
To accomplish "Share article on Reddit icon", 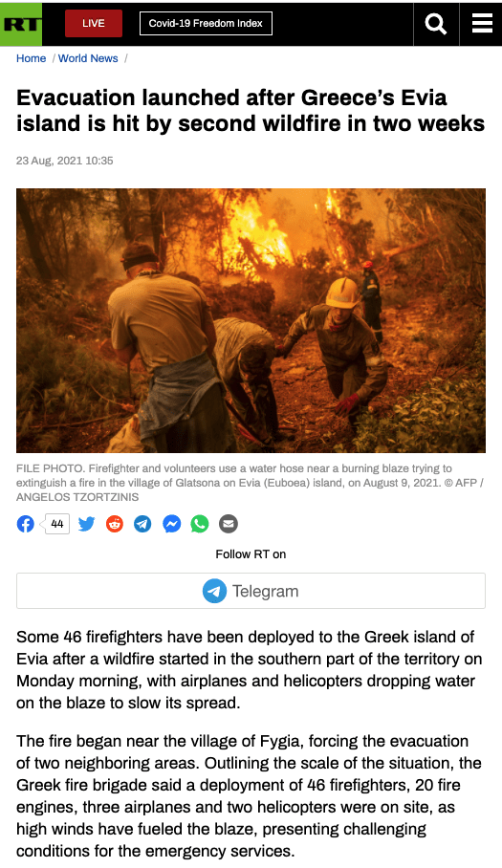I will pos(115,524).
